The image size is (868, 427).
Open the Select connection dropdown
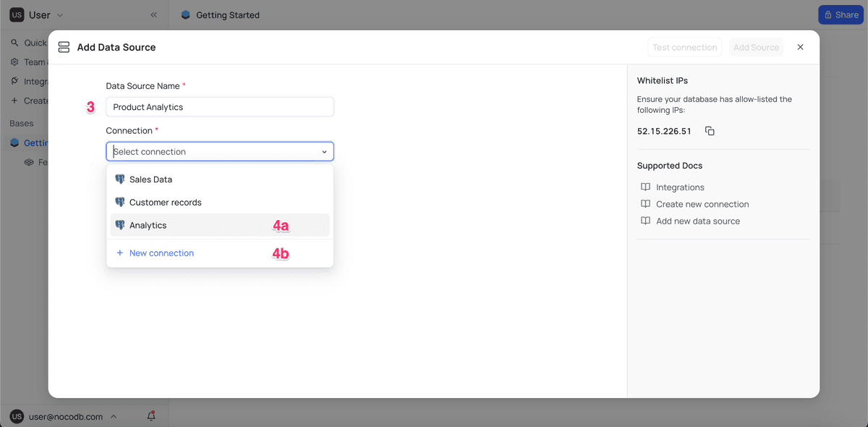[x=219, y=151]
